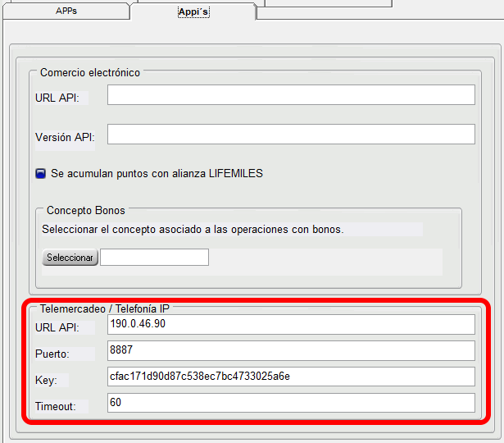Click the text box beside Seleccionar
This screenshot has width=504, height=443.
click(154, 258)
